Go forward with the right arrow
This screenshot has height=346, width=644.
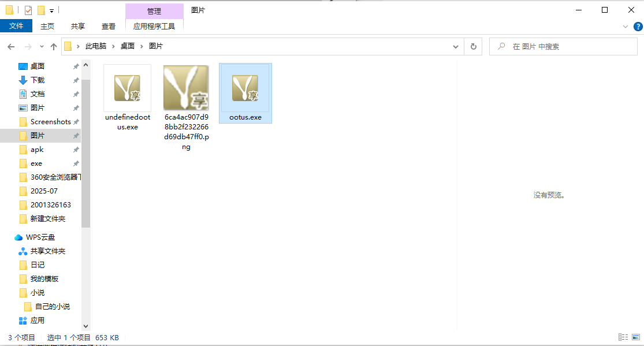pyautogui.click(x=28, y=47)
